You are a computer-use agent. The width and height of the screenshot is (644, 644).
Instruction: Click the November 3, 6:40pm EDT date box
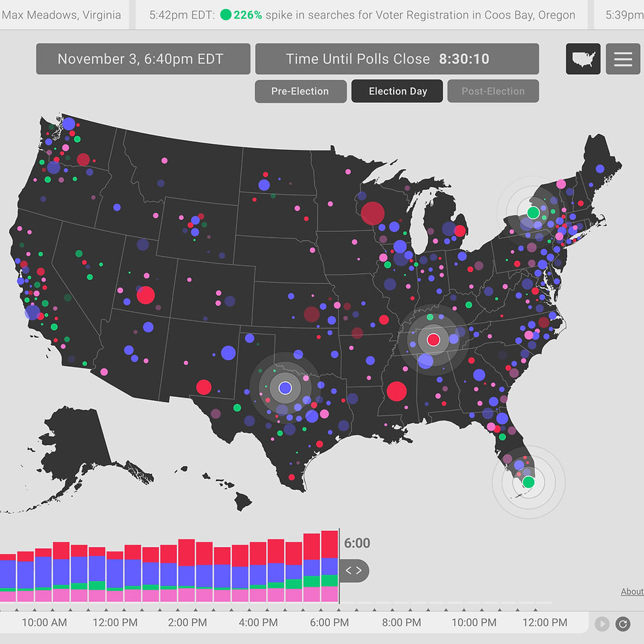(143, 58)
